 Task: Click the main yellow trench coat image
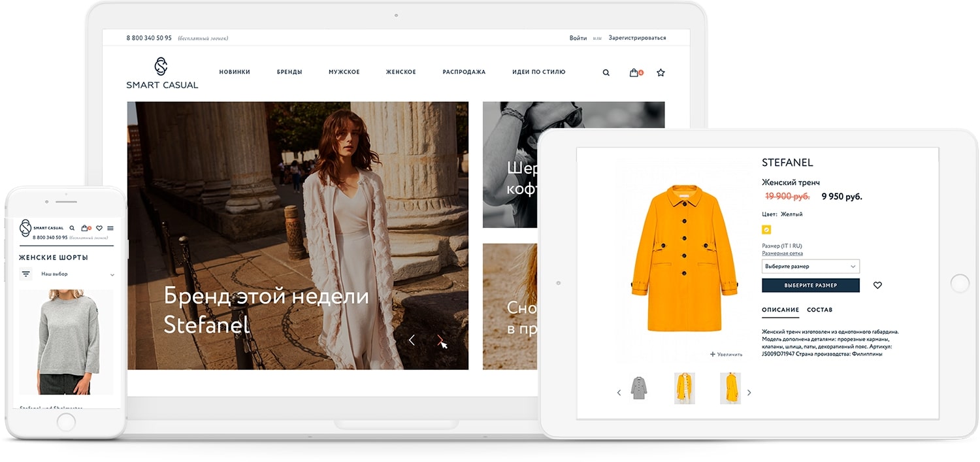(x=684, y=257)
